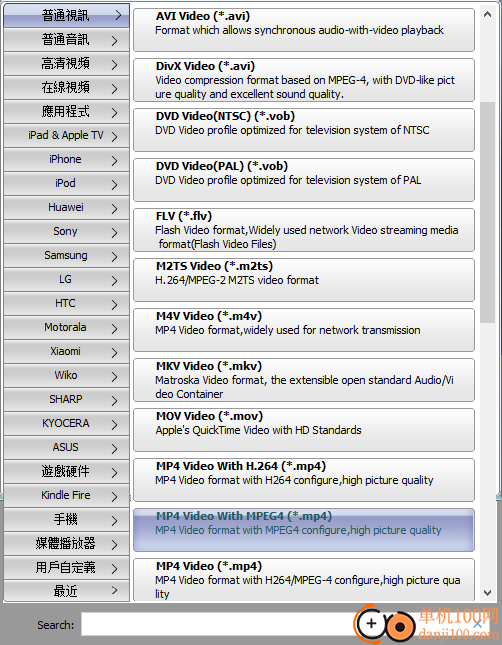
Task: Select MOV Video (*.mov) format
Action: 304,430
